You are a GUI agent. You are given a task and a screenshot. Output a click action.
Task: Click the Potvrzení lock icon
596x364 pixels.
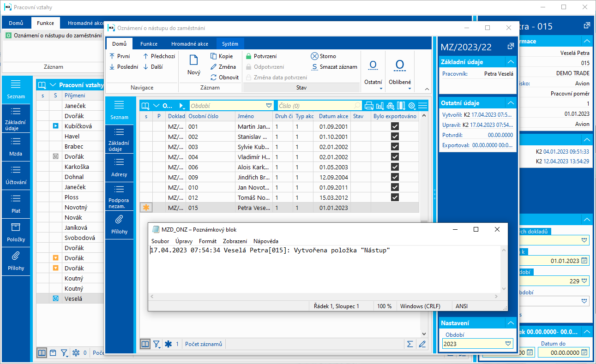(x=249, y=56)
